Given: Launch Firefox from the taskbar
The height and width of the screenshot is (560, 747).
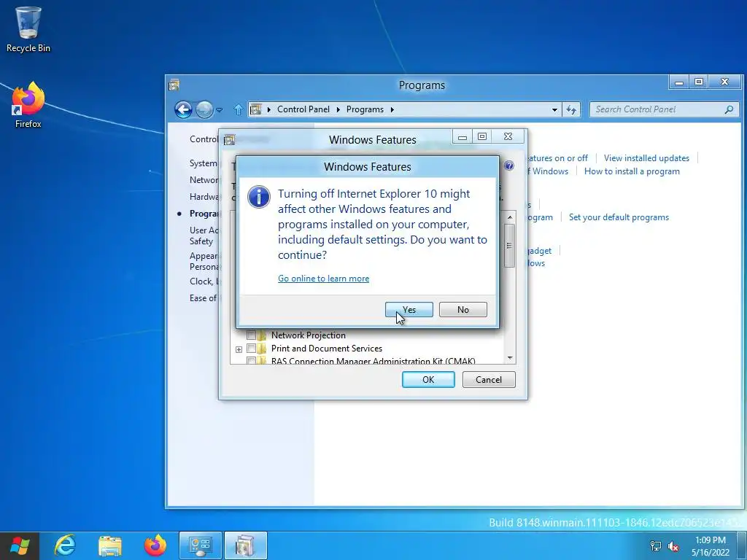Looking at the screenshot, I should [155, 545].
